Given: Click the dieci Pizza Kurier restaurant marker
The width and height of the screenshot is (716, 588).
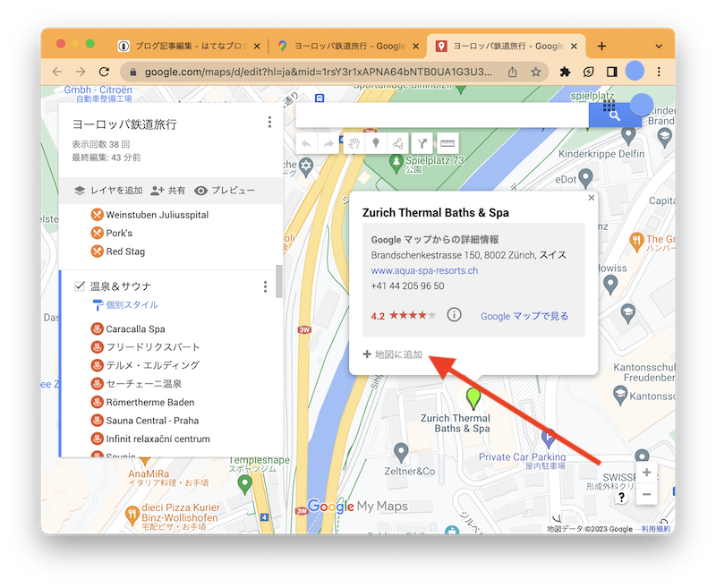Looking at the screenshot, I should coord(132,515).
